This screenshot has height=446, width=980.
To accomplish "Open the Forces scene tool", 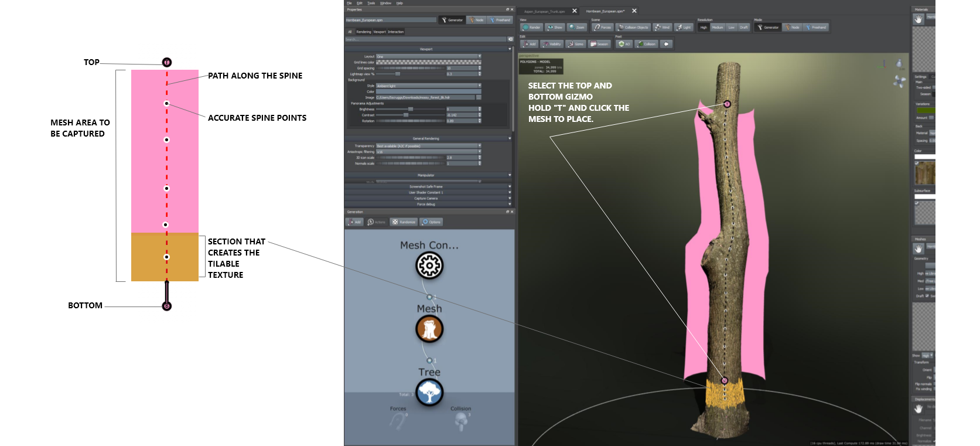I will coord(602,27).
